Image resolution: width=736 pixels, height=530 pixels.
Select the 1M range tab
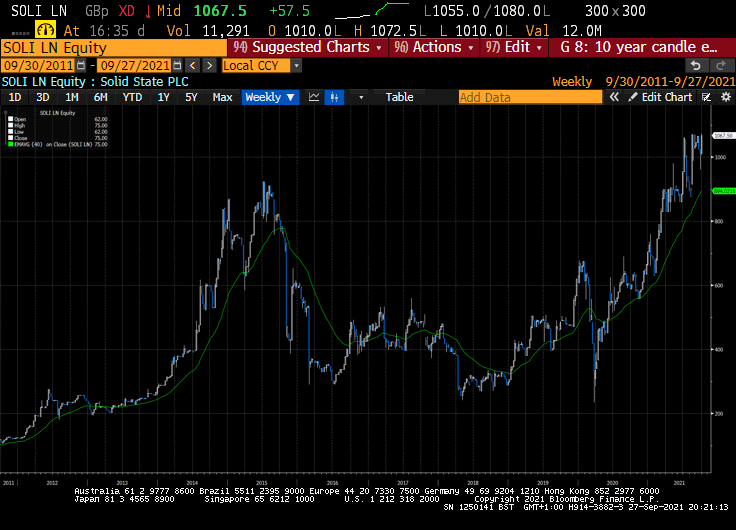[72, 97]
